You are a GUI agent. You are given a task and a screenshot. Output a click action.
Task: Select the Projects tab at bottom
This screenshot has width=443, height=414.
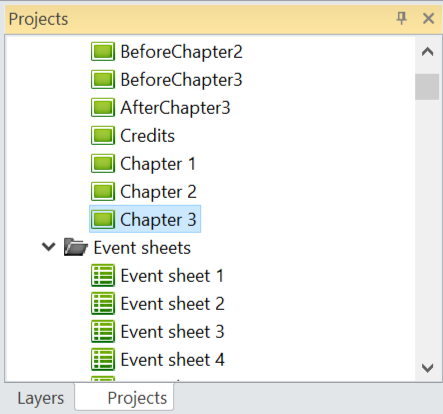click(124, 397)
